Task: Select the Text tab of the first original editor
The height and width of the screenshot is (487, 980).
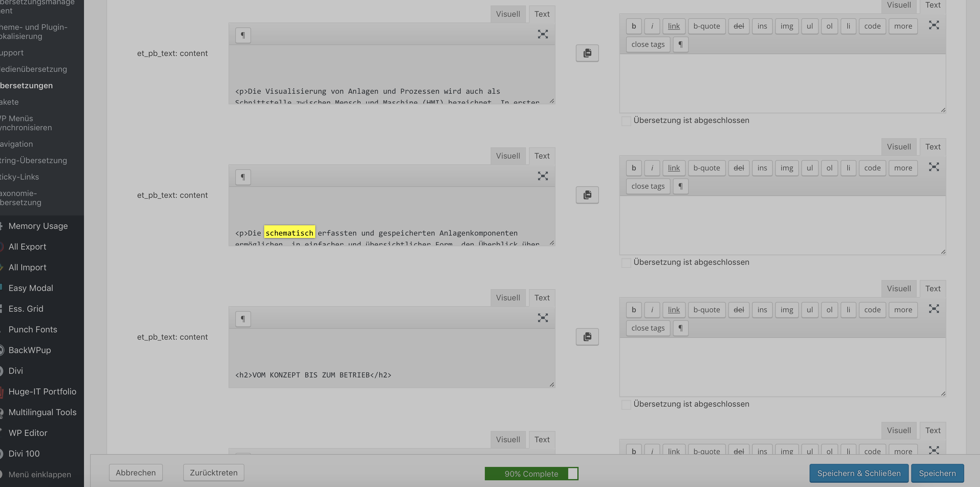Action: coord(542,14)
